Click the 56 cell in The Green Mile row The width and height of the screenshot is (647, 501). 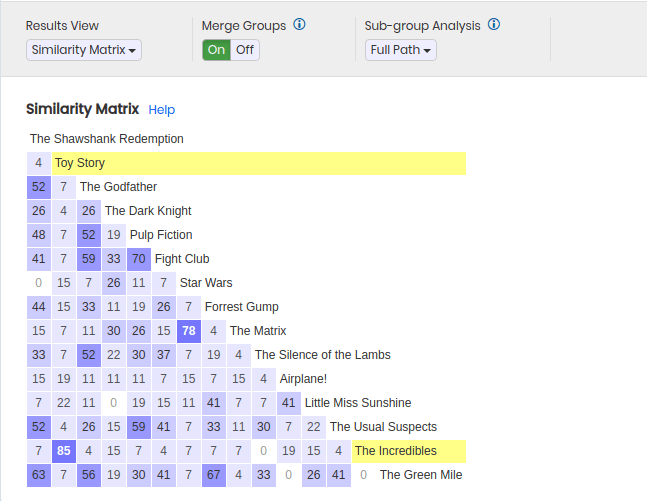[x=89, y=475]
